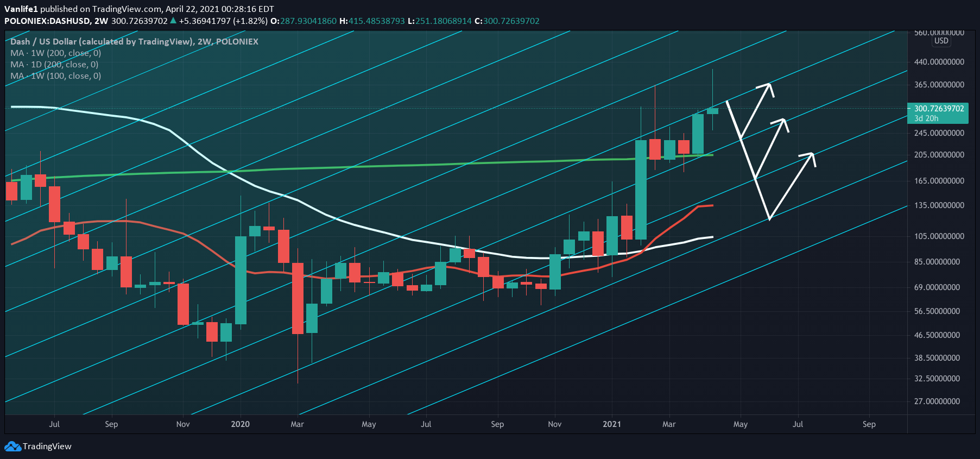Click the rightmost Sep label on time axis
980x459 pixels.
click(869, 424)
